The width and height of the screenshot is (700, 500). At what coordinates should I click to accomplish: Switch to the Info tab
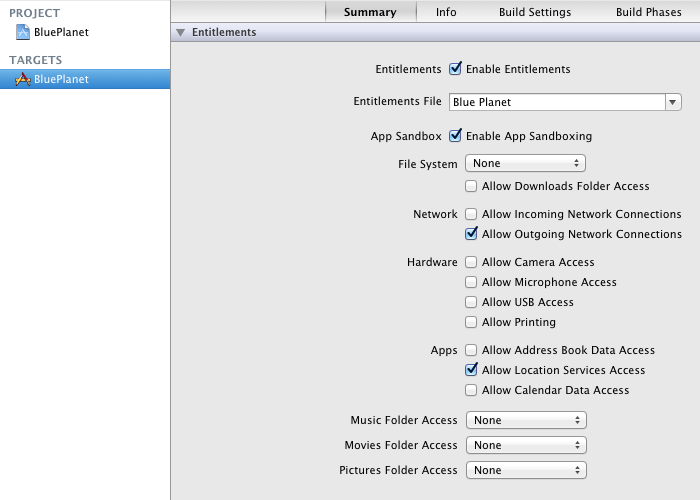446,12
